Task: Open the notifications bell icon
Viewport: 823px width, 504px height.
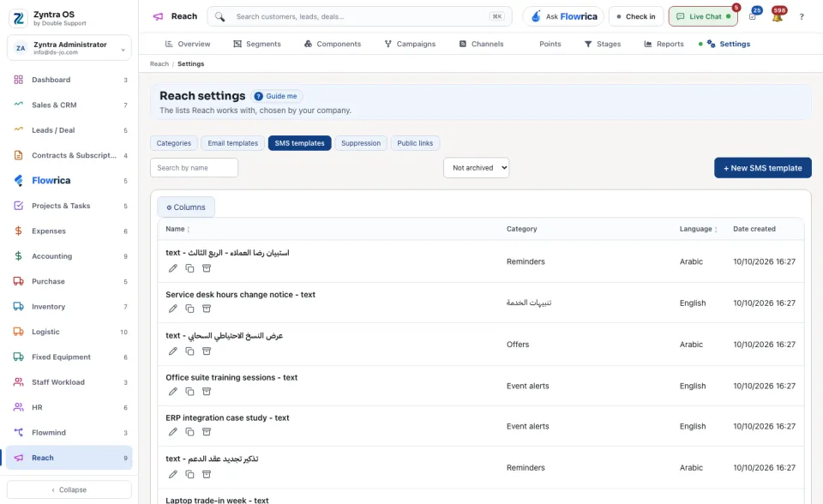Action: tap(778, 17)
